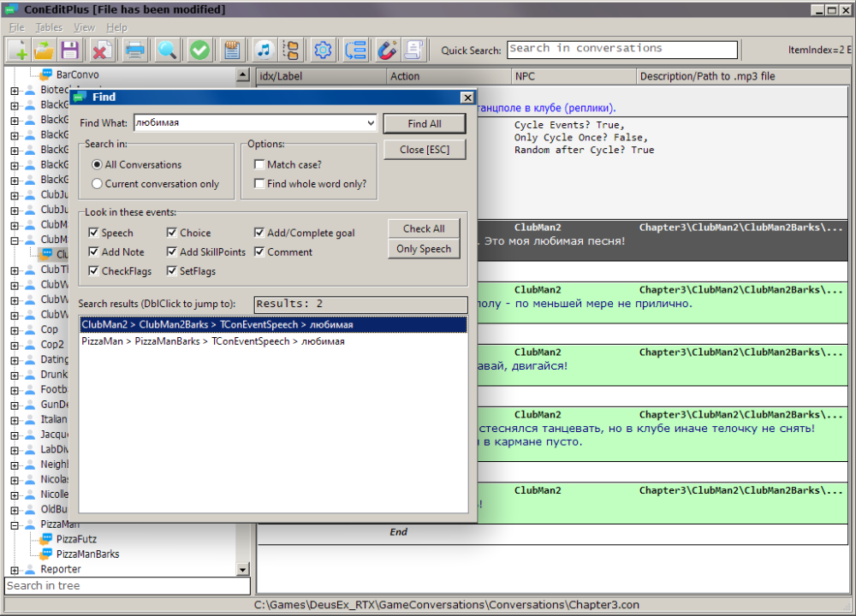Screen dimensions: 856x616
Task: Click the Only Speech button
Action: [423, 249]
